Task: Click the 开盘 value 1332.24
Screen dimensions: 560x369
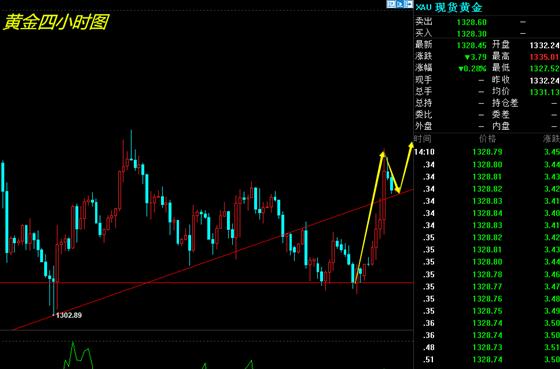Action: [x=545, y=45]
